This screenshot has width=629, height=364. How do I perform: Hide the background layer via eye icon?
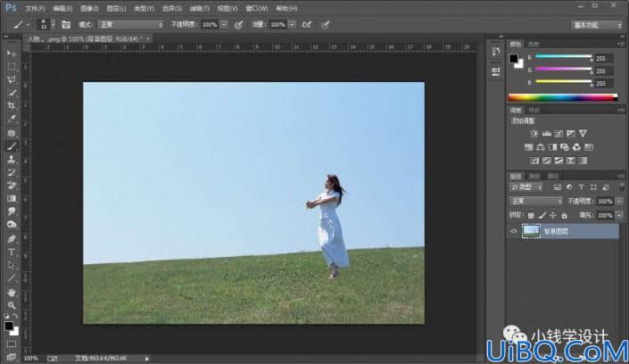(514, 231)
